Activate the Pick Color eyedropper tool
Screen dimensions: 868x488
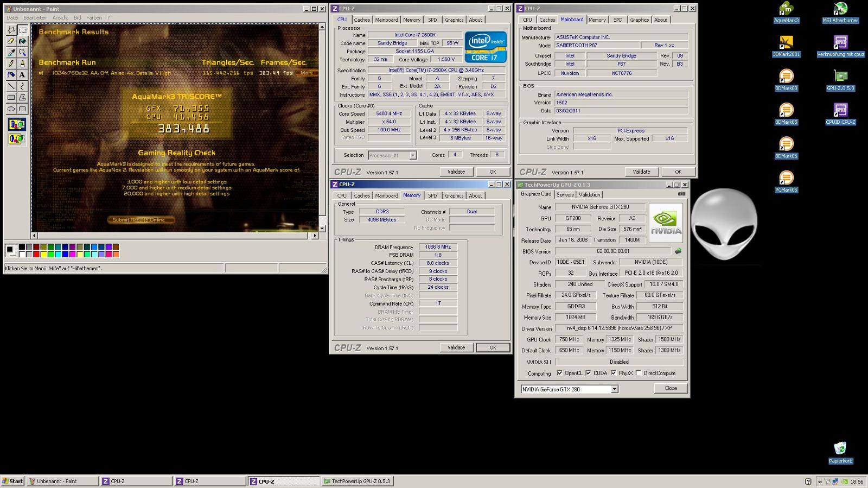[11, 53]
